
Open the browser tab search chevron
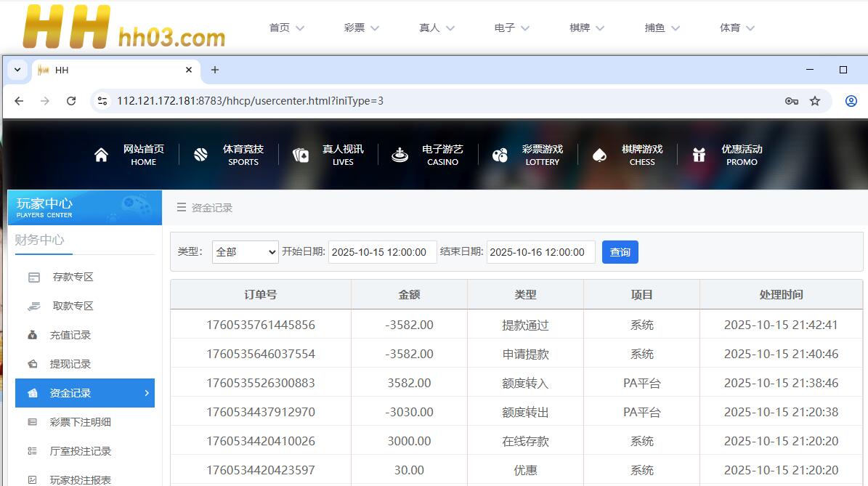point(17,70)
